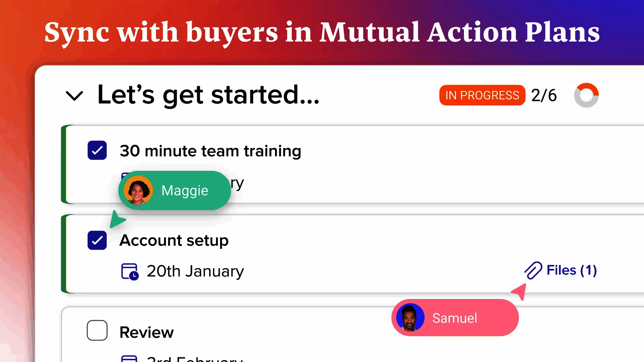Click the red Samuel cursor arrow

pyautogui.click(x=519, y=292)
